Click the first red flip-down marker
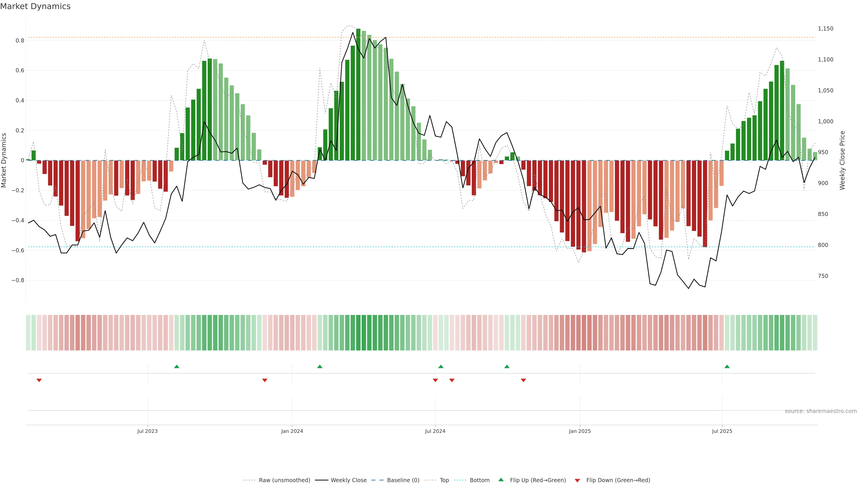 pyautogui.click(x=39, y=380)
